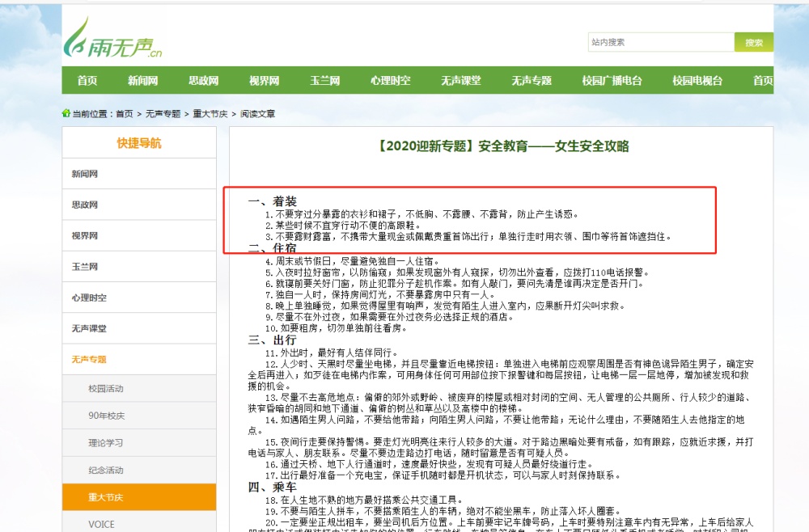Click the article title 女生安全攻略
The width and height of the screenshot is (809, 532).
point(502,146)
